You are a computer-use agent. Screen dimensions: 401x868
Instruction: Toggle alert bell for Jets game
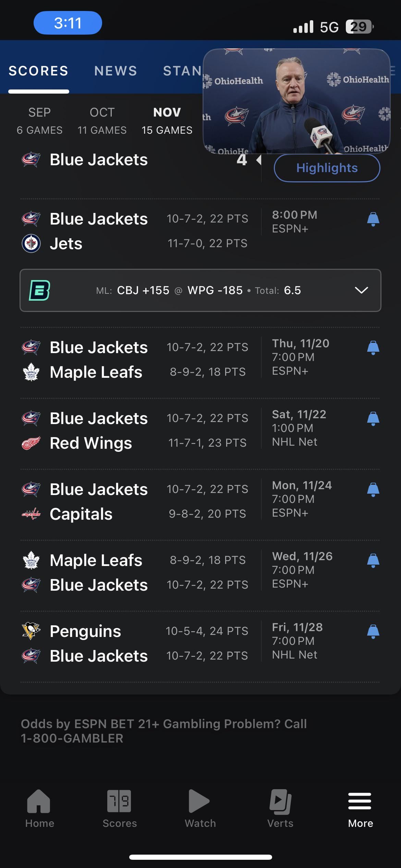[x=373, y=219]
